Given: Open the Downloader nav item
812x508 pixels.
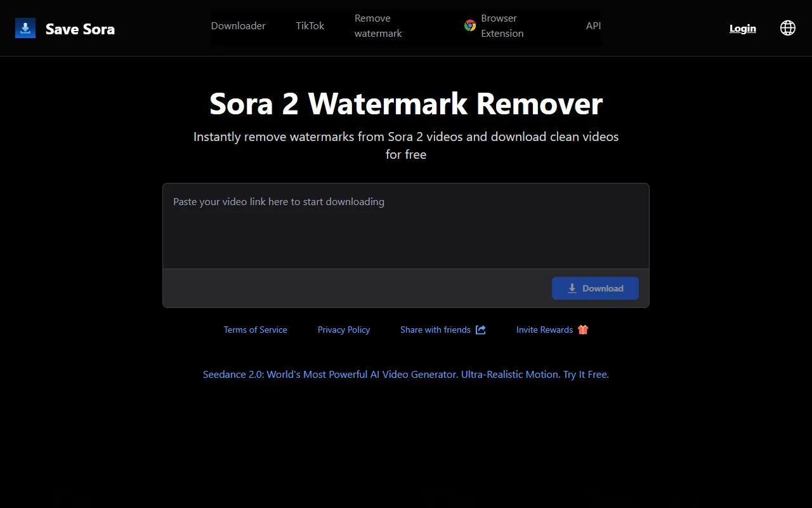Looking at the screenshot, I should (238, 26).
